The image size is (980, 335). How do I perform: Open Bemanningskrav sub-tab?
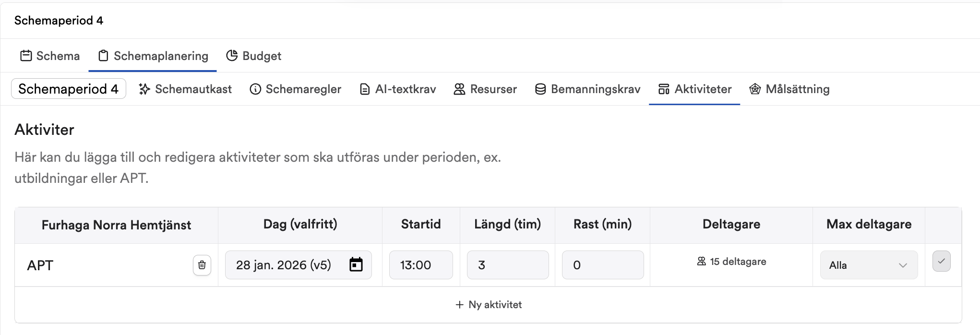pyautogui.click(x=588, y=89)
